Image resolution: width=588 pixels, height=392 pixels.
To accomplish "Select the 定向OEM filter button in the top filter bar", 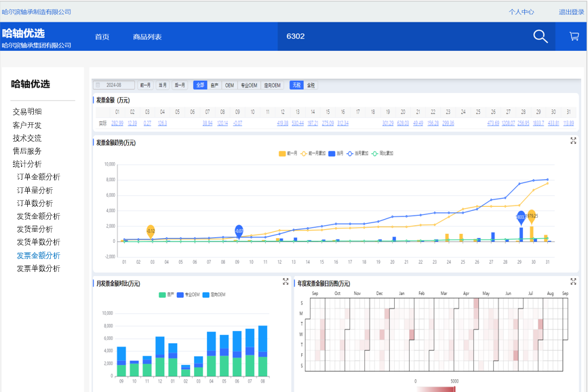I will [272, 85].
